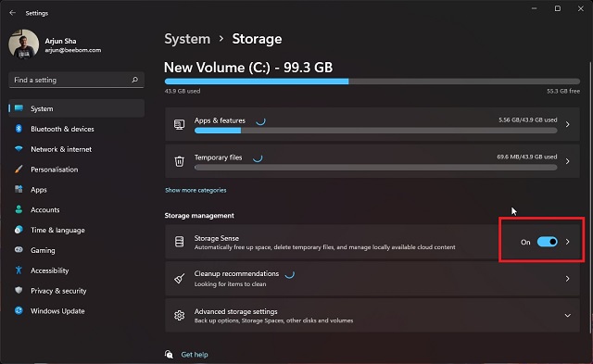Click the Privacy & security shield icon
This screenshot has height=364, width=593.
click(19, 290)
